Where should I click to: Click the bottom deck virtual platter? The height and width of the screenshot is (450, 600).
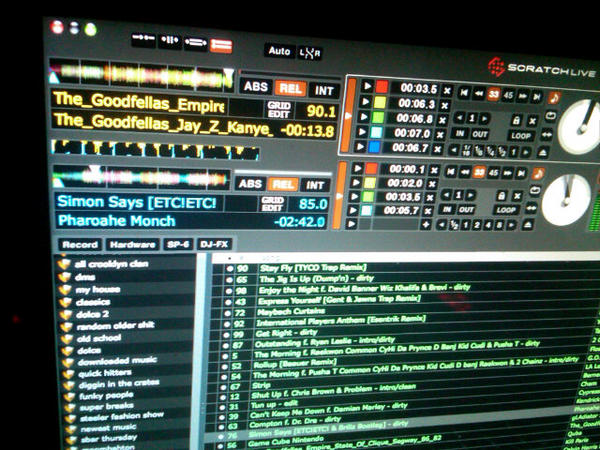566,200
